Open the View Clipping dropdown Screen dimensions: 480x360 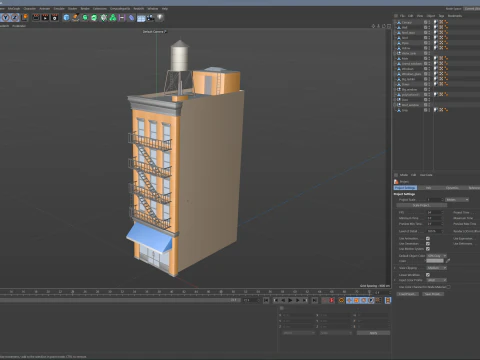coord(437,268)
